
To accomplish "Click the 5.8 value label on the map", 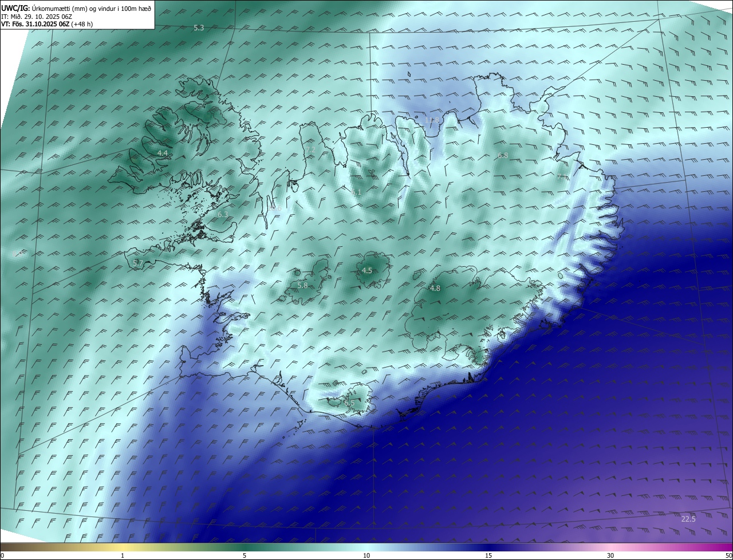I will point(302,285).
